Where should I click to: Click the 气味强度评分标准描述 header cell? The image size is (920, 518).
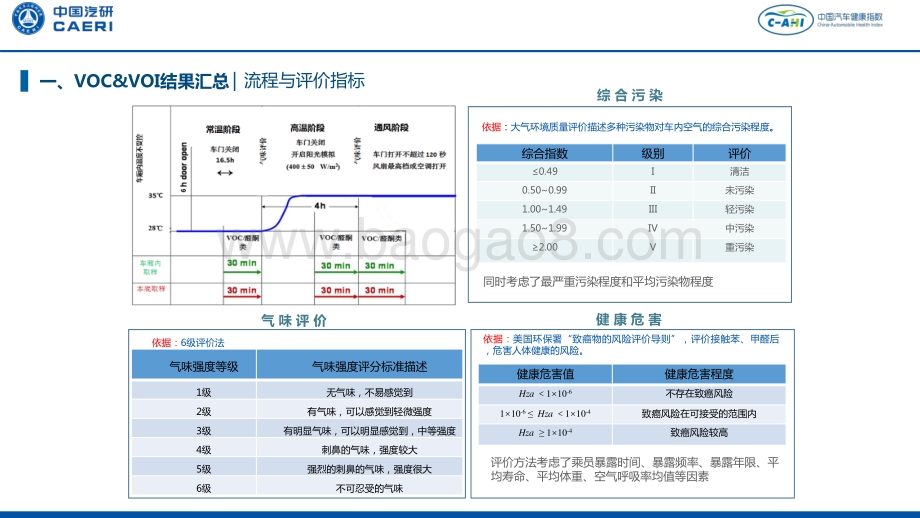[360, 365]
